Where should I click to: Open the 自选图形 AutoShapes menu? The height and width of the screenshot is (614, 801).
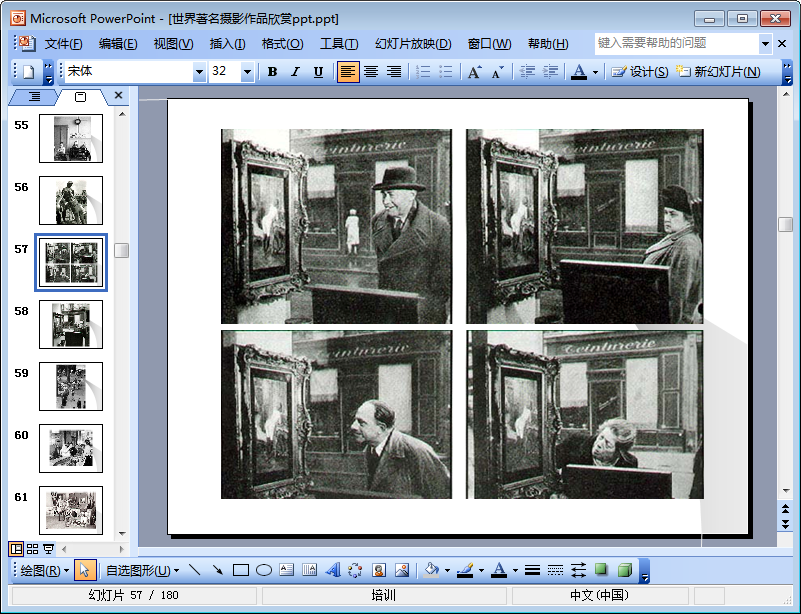point(142,570)
